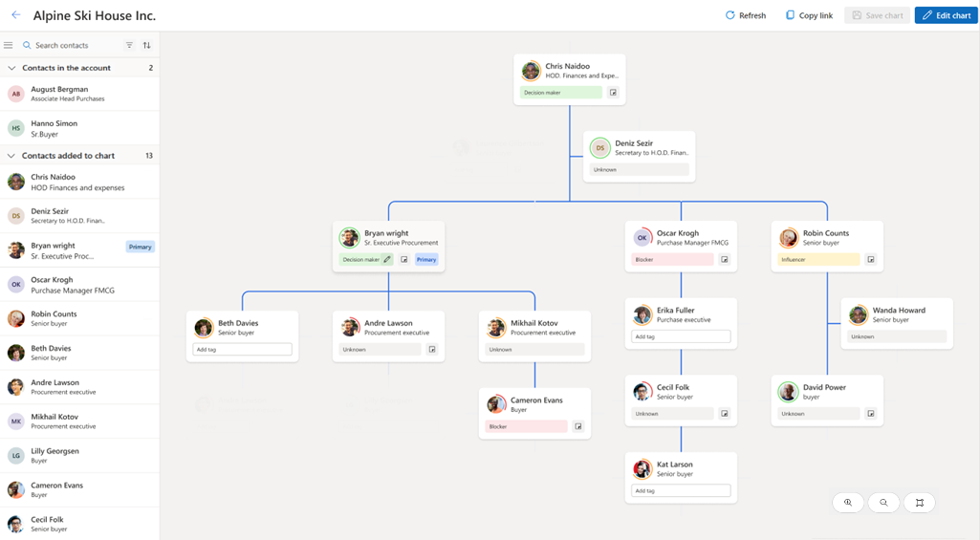Click the Blocker tag on Oscar Krogh's card
The image size is (980, 540).
pyautogui.click(x=672, y=259)
